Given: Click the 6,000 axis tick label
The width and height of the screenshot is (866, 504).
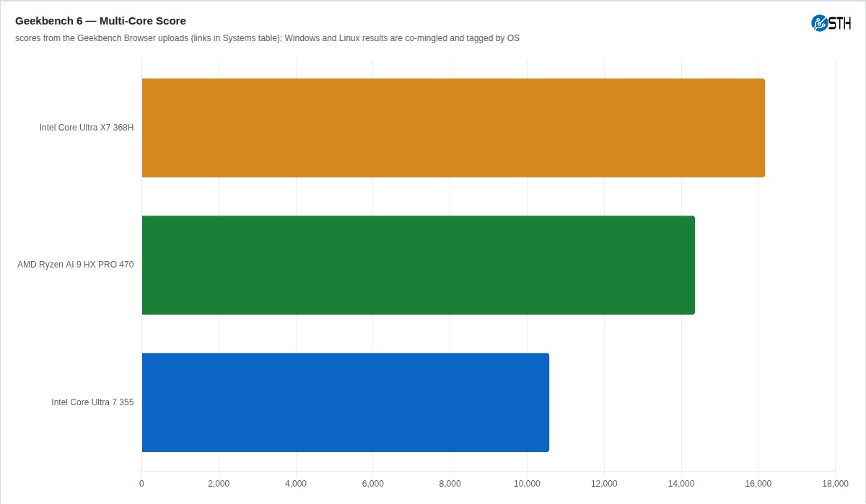Looking at the screenshot, I should click(372, 483).
